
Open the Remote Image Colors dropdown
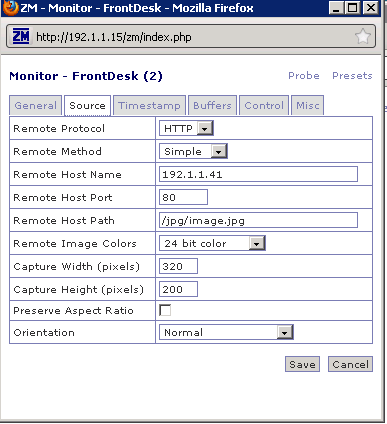tap(212, 243)
